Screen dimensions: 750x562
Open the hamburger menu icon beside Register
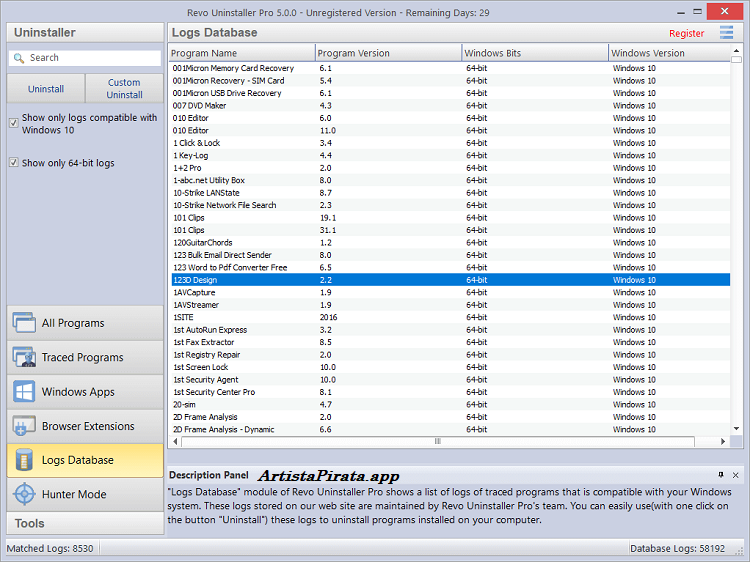[727, 33]
